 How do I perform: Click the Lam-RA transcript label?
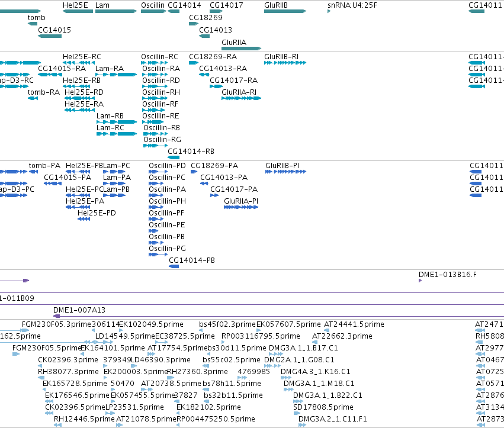coord(110,69)
